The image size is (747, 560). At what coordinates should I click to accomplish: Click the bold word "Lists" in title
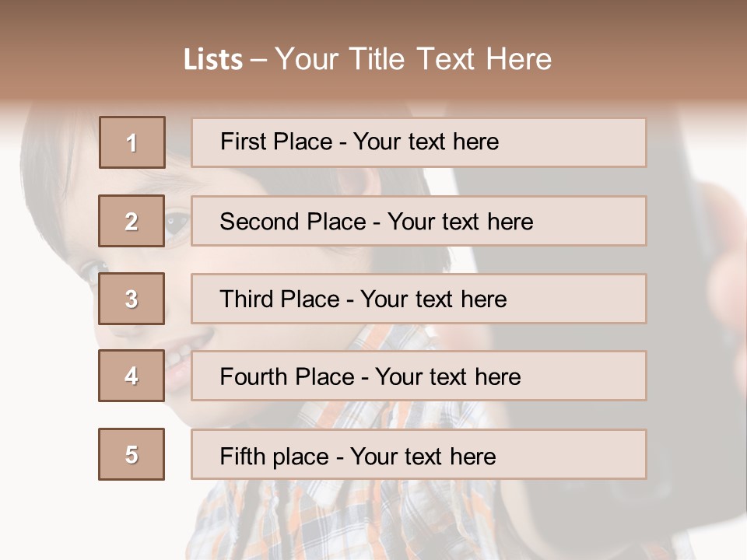[213, 59]
